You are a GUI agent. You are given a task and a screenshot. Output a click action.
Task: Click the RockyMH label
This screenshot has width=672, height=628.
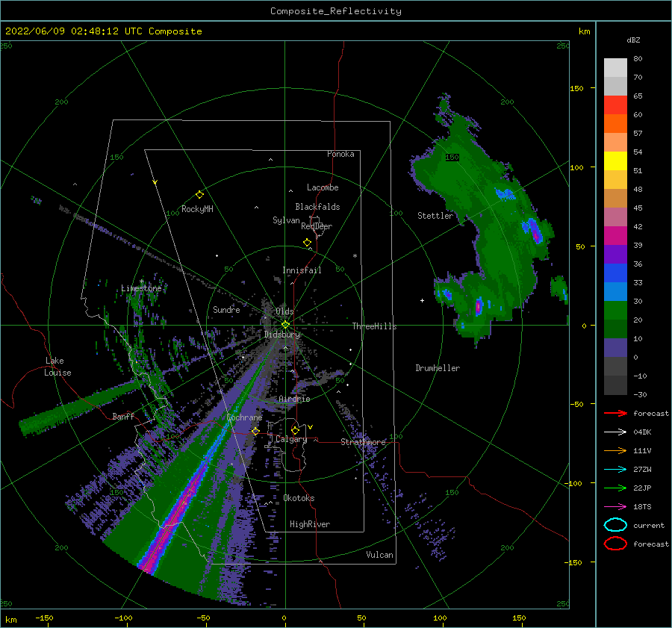pos(197,209)
